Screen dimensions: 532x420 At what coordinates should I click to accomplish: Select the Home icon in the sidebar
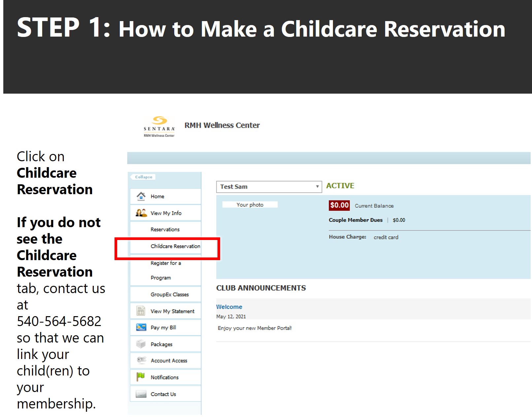coord(141,196)
